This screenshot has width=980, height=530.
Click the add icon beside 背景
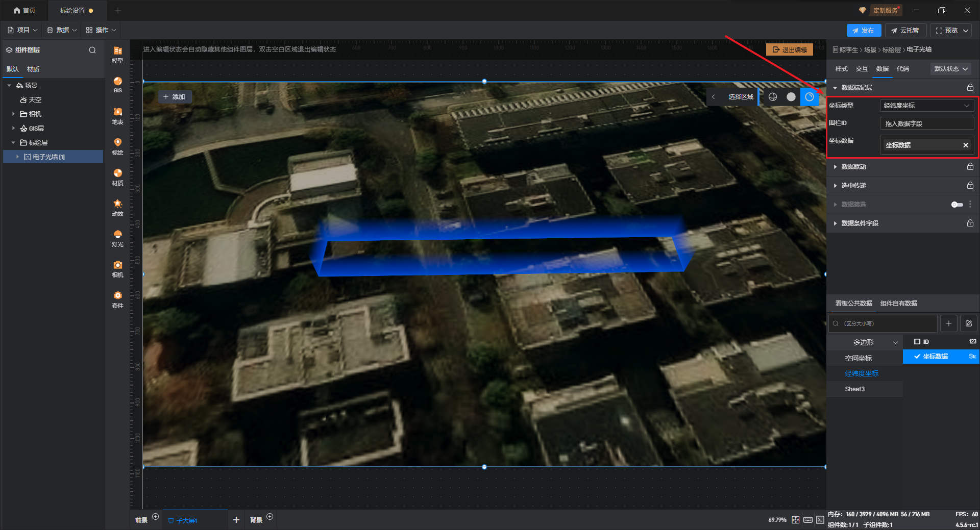coord(270,517)
